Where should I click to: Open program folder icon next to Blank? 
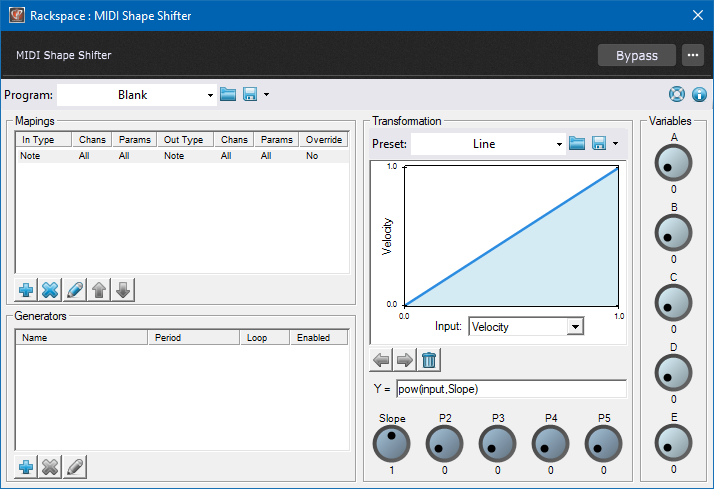coord(228,95)
